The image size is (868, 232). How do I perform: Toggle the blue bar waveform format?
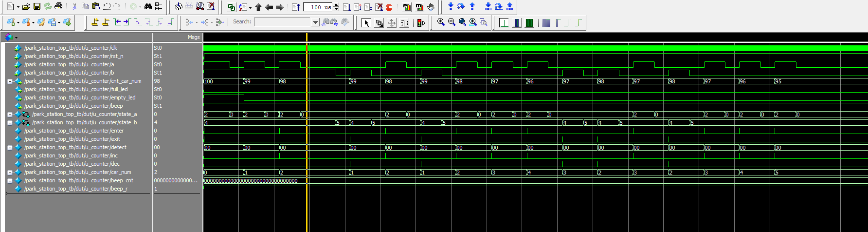tap(517, 23)
